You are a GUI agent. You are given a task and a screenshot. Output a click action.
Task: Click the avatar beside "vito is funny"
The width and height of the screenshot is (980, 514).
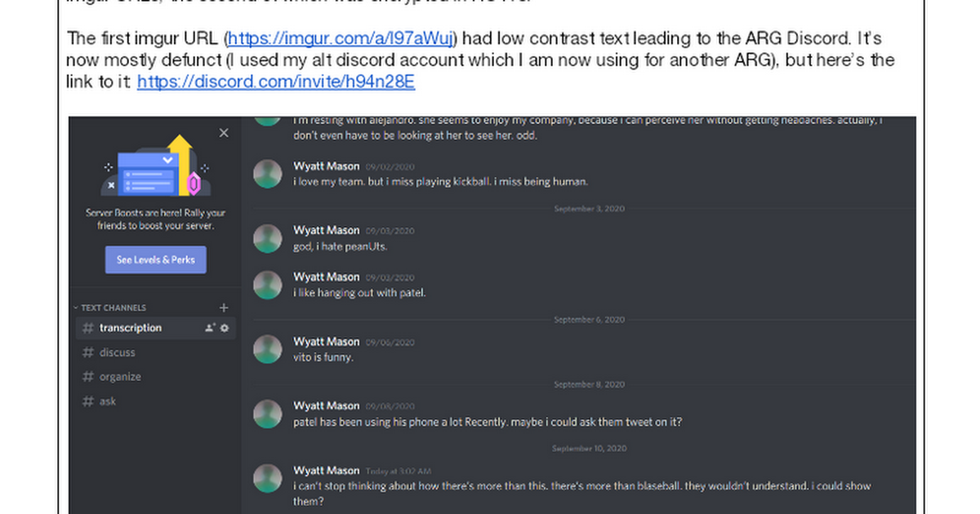(267, 349)
